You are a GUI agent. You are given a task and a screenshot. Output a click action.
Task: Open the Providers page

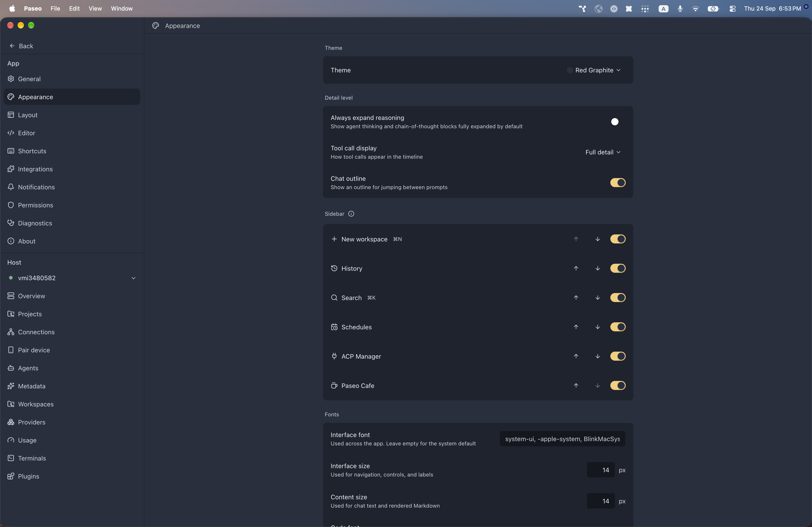click(72, 422)
